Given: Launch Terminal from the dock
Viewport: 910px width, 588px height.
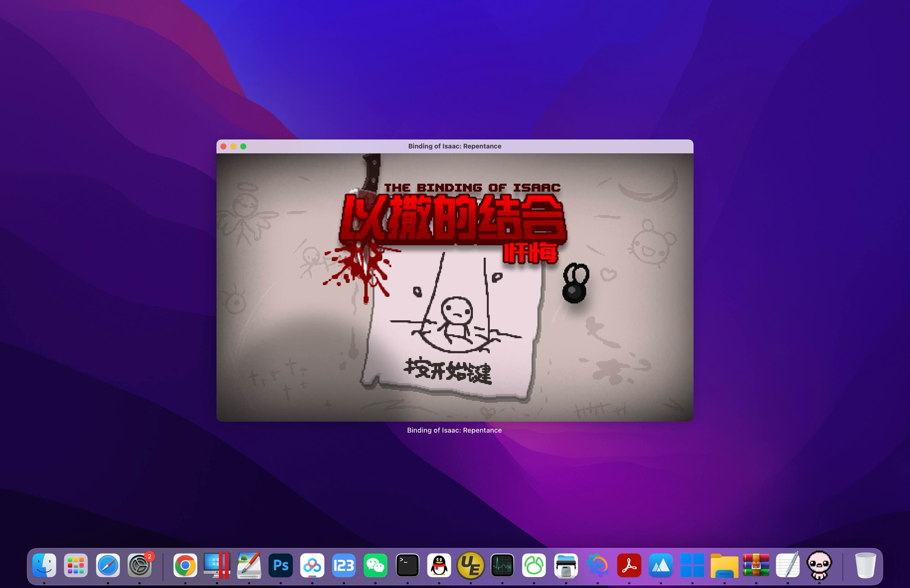Looking at the screenshot, I should tap(407, 565).
